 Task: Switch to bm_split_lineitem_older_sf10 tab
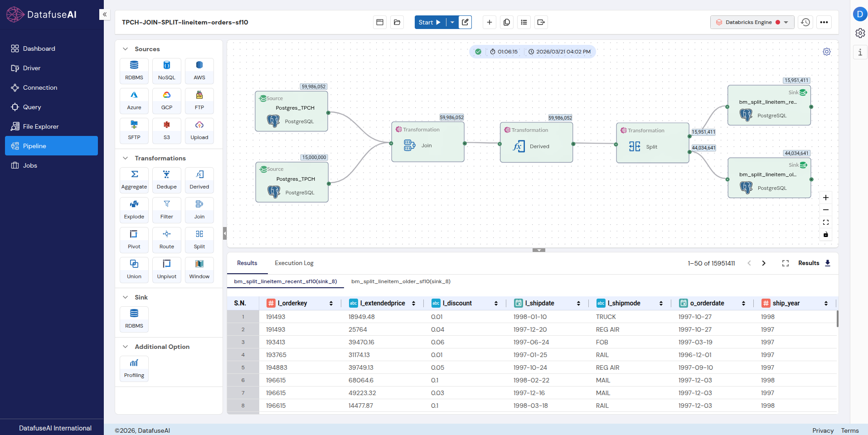click(401, 281)
